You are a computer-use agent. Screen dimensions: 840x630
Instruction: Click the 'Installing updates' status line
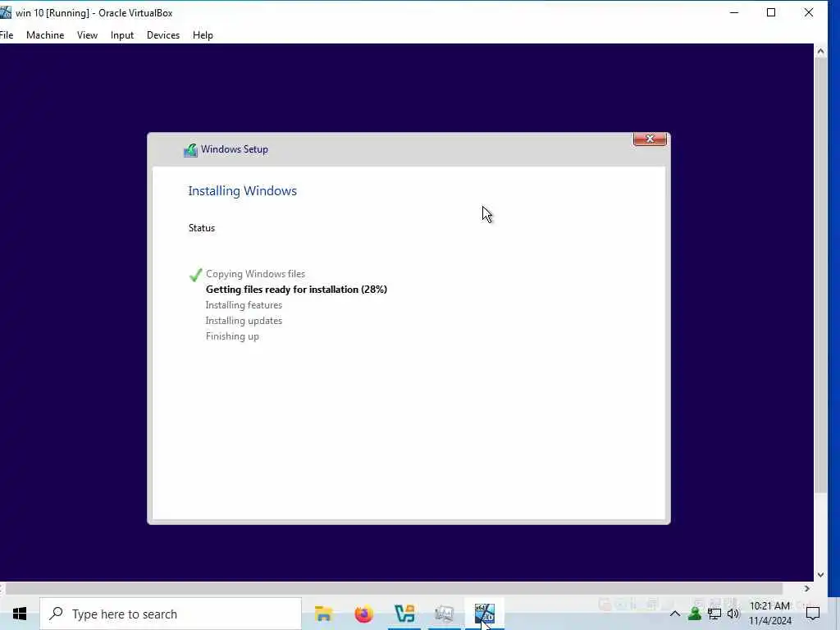(244, 321)
